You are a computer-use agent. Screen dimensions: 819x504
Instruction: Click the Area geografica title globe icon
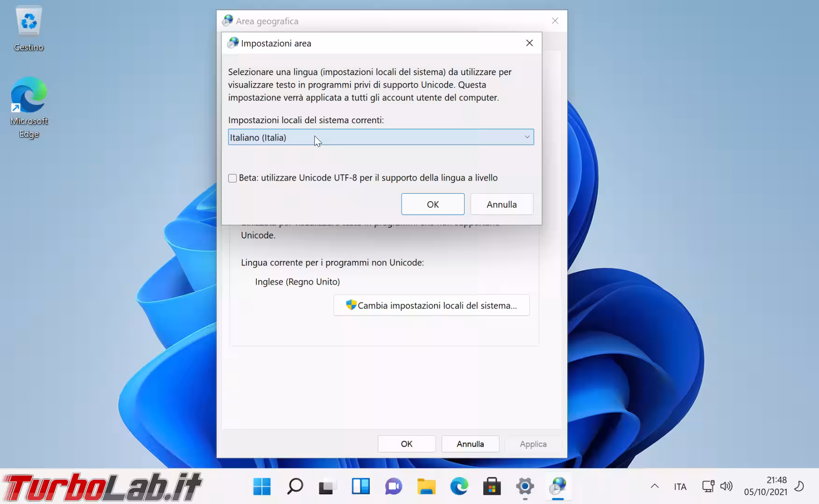tap(227, 21)
